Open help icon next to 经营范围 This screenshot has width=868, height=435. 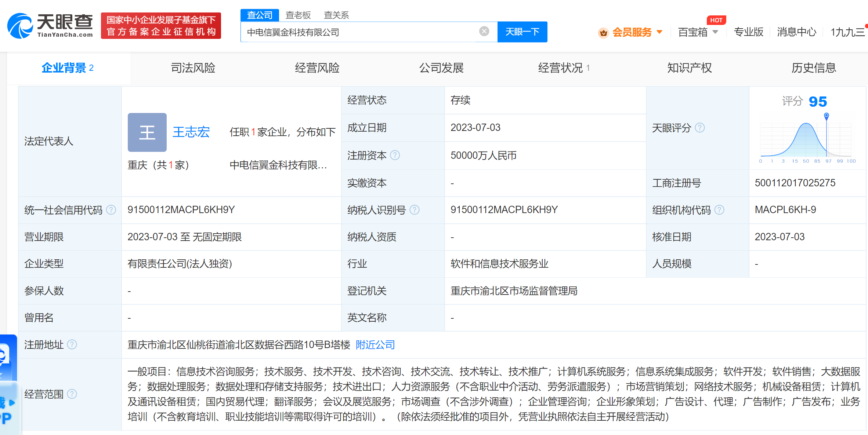(x=72, y=394)
